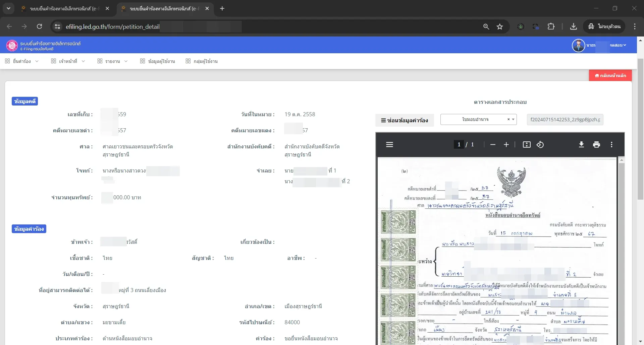Reload the current page

point(39,26)
